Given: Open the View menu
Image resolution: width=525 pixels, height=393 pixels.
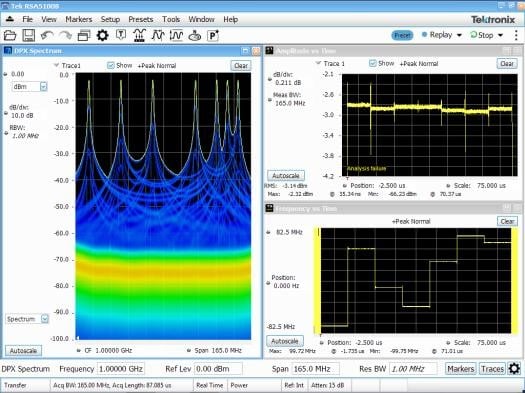Looking at the screenshot, I should coord(49,19).
